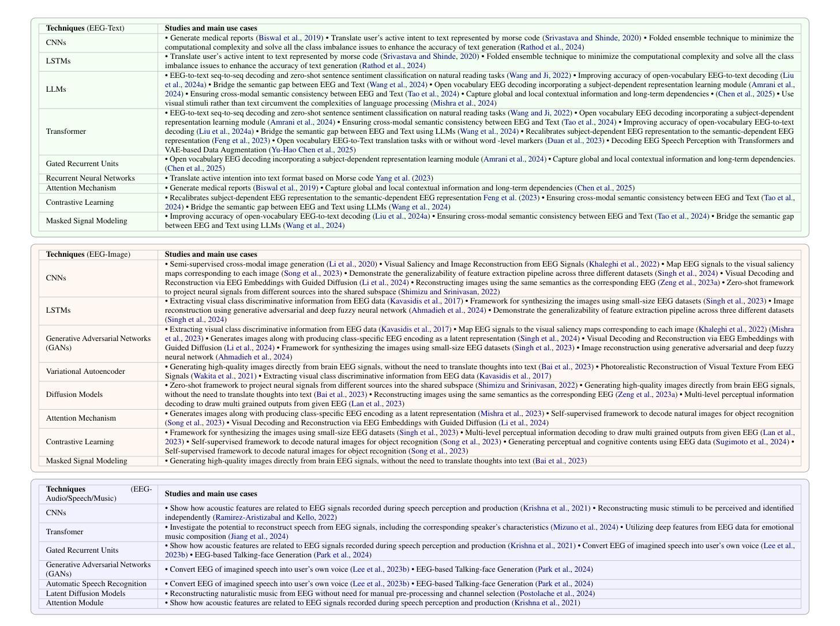Open the Duan et al., 2023 citation
840x626 pixels.
coord(574,141)
